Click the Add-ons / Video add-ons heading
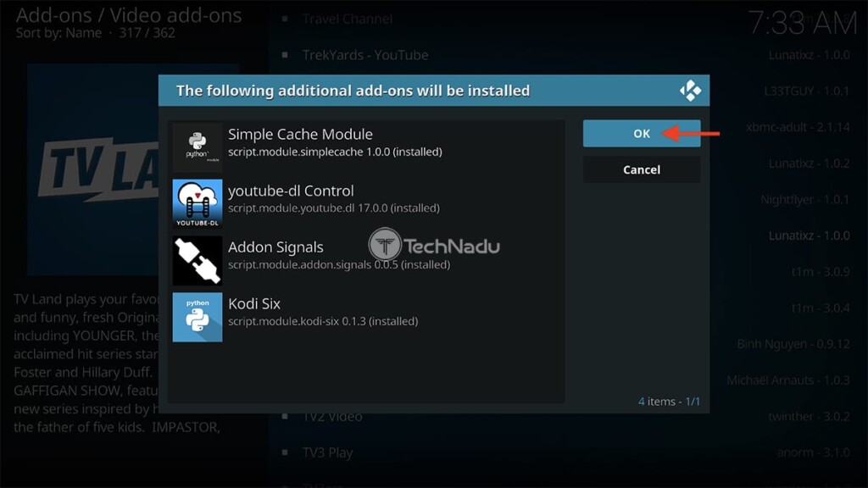Screen dimensions: 868x488 click(x=129, y=15)
